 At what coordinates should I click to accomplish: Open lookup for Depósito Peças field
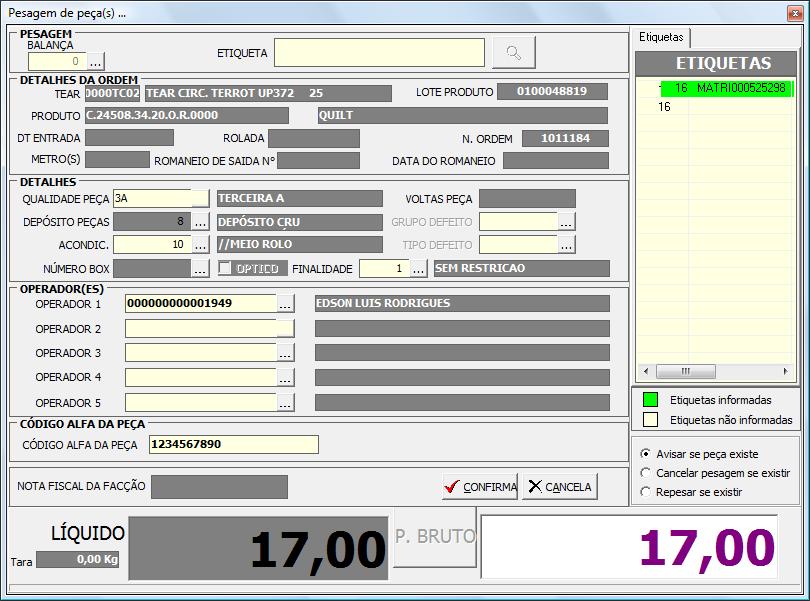[200, 222]
